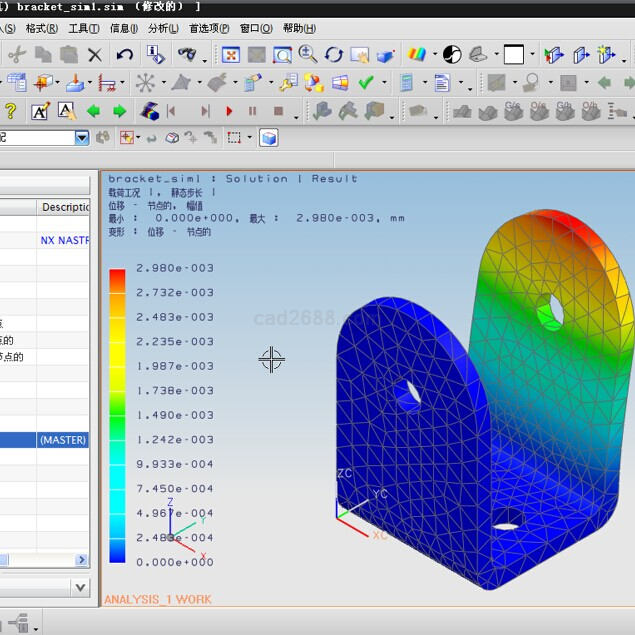Go to previous result with green left arrow
The height and width of the screenshot is (635, 635).
click(94, 111)
